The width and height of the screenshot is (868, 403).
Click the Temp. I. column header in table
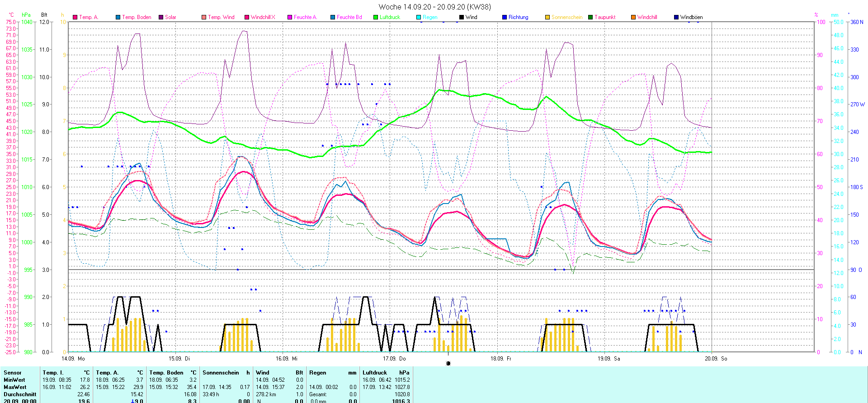pyautogui.click(x=53, y=373)
